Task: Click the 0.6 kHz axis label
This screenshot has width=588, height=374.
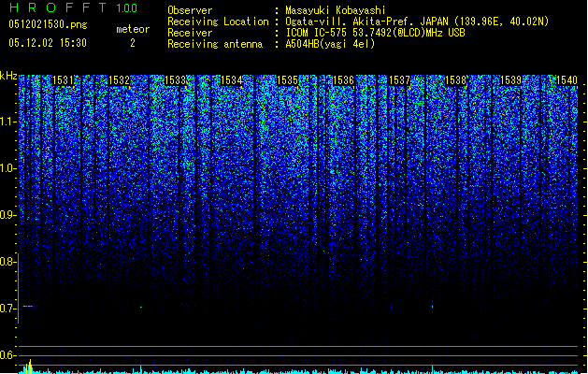Action: coord(7,355)
